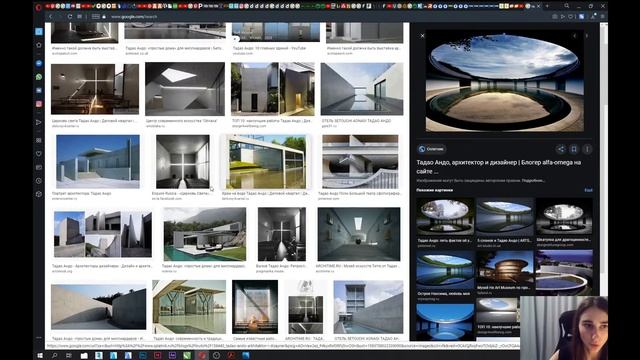
Task: Click the snapshot camera icon in address bar
Action: [555, 17]
